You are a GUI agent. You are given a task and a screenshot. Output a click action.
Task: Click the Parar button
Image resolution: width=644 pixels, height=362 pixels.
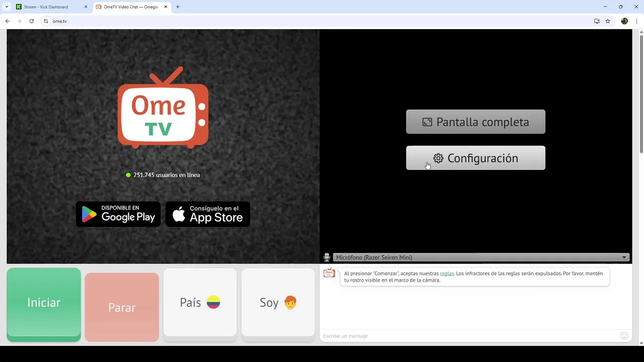click(122, 307)
